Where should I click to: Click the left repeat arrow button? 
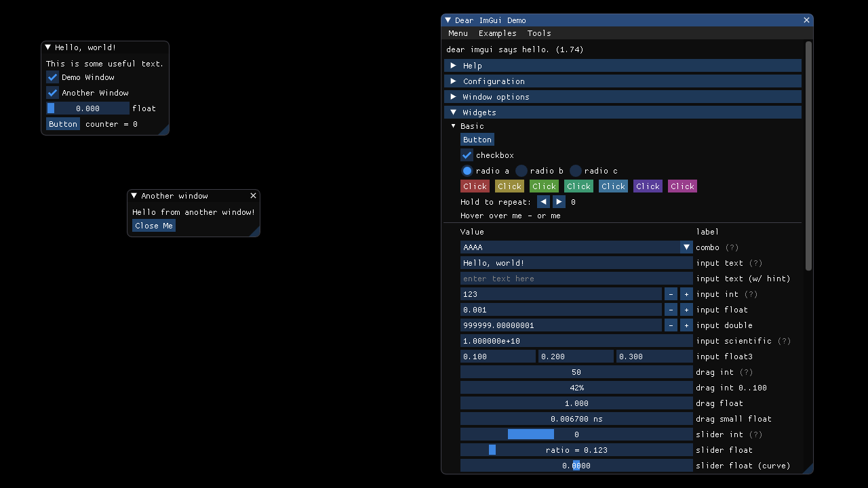pos(543,202)
